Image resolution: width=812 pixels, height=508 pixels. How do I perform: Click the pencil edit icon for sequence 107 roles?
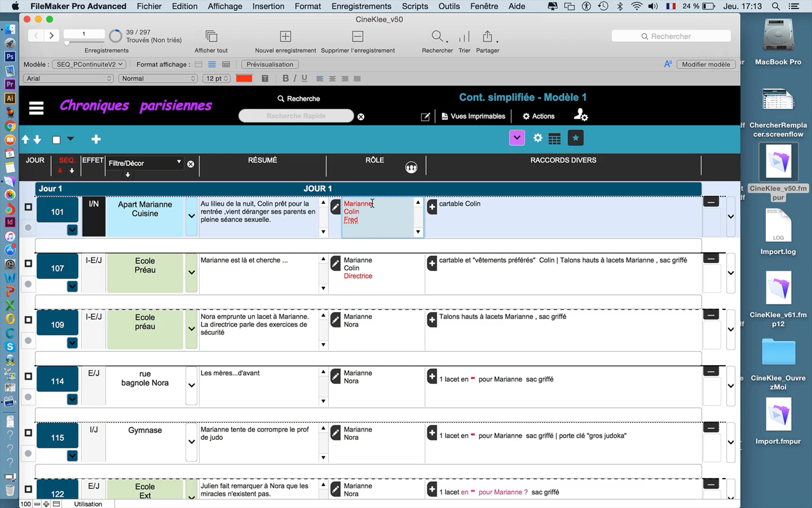(x=335, y=263)
